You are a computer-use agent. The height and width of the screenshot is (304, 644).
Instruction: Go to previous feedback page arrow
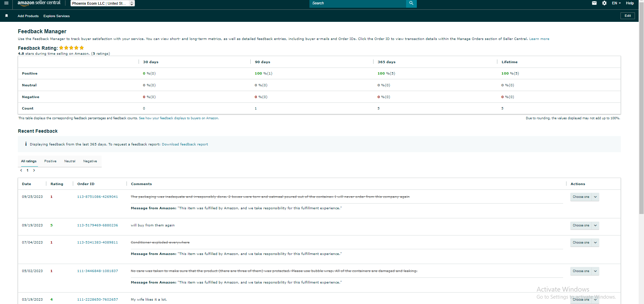(x=21, y=170)
